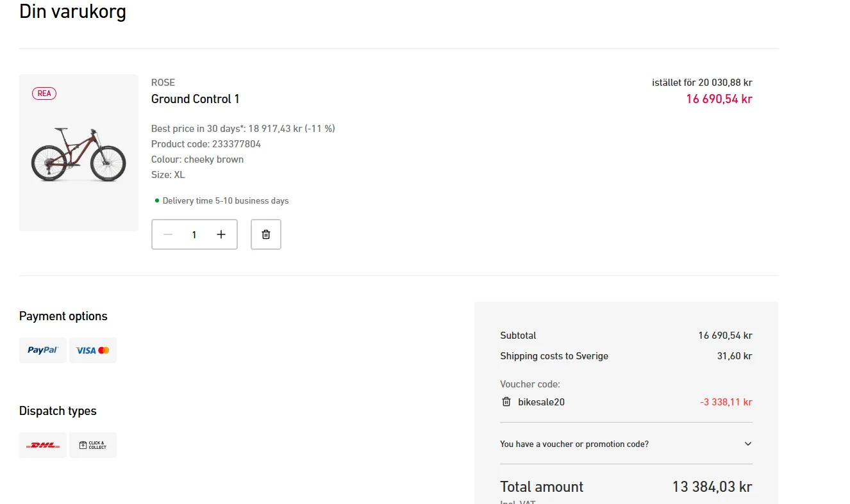
Task: Click the Shipping costs to Sverige label
Action: pos(554,356)
